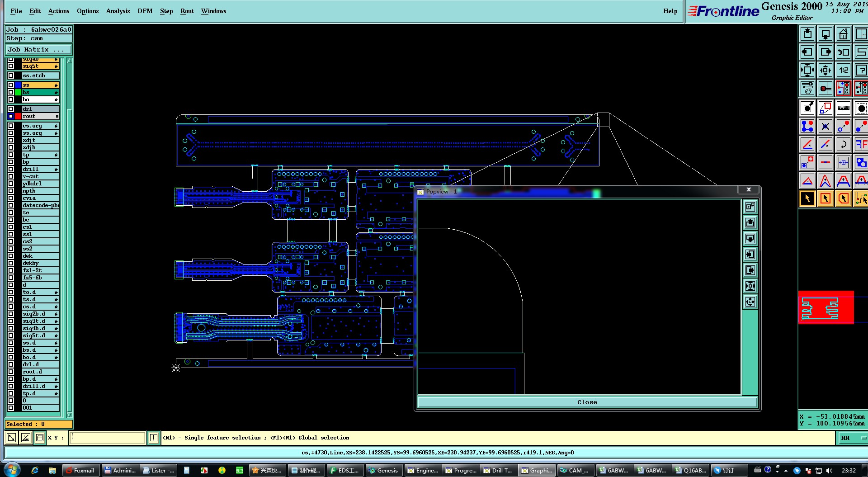Toggle the drl layer checkbox

click(x=11, y=109)
